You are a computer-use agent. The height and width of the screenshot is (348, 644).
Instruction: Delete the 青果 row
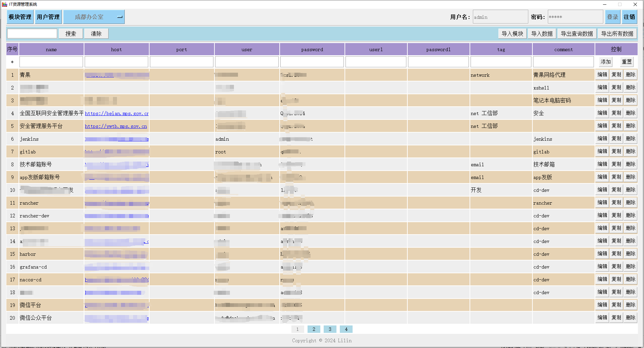click(x=631, y=75)
